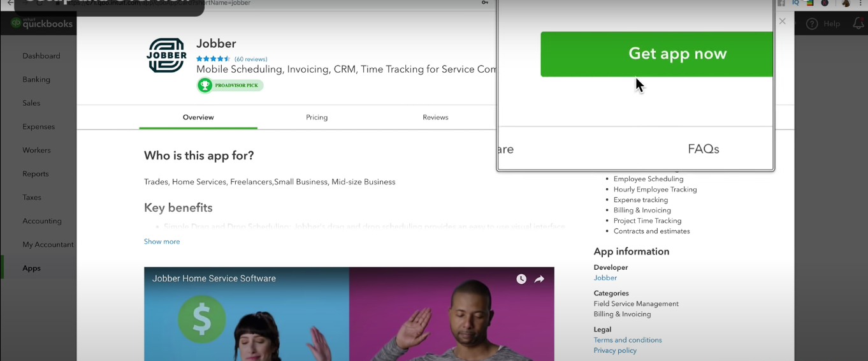Click the browser key password icon
The width and height of the screenshot is (868, 361).
coord(485,3)
